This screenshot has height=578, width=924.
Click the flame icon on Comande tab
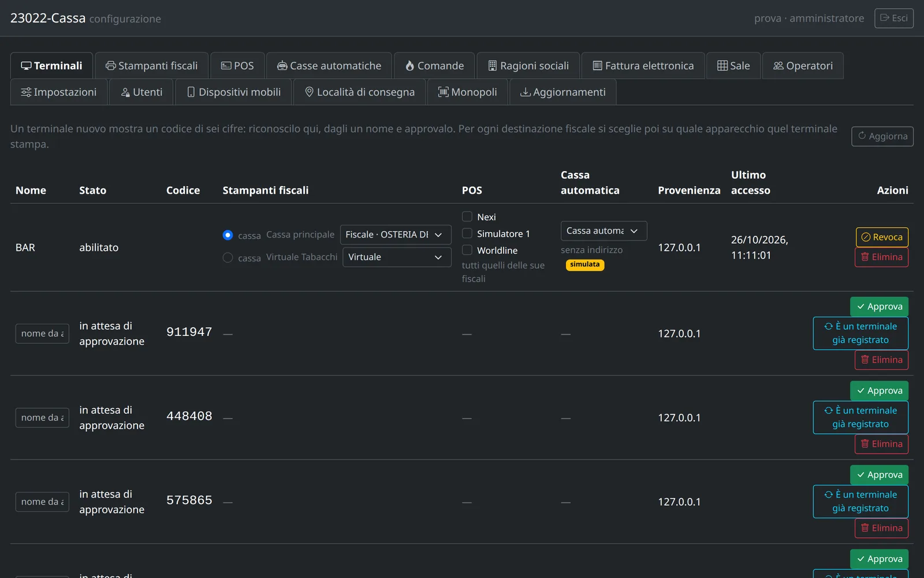[x=410, y=66]
